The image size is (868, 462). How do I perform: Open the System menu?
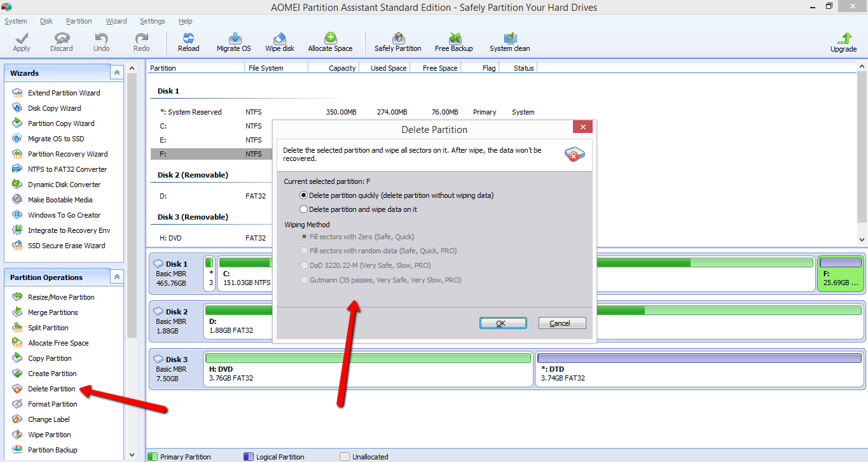click(x=16, y=21)
